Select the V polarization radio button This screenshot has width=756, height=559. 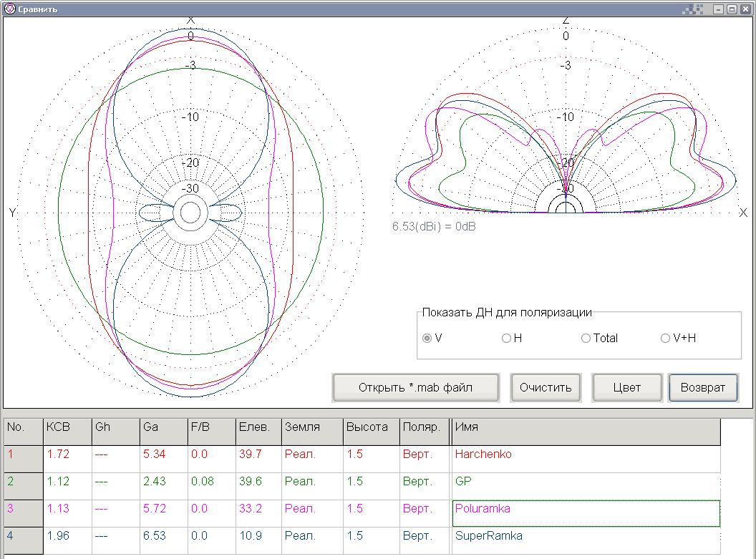(x=427, y=339)
